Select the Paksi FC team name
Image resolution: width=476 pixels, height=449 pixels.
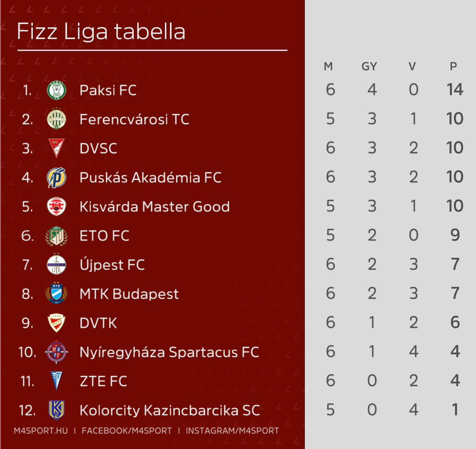(108, 90)
